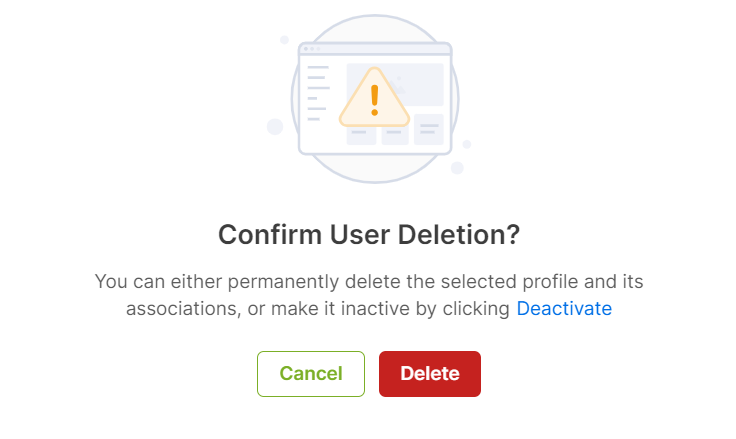Click the orange warning triangle icon
Image resolution: width=736 pixels, height=439 pixels.
tap(374, 98)
